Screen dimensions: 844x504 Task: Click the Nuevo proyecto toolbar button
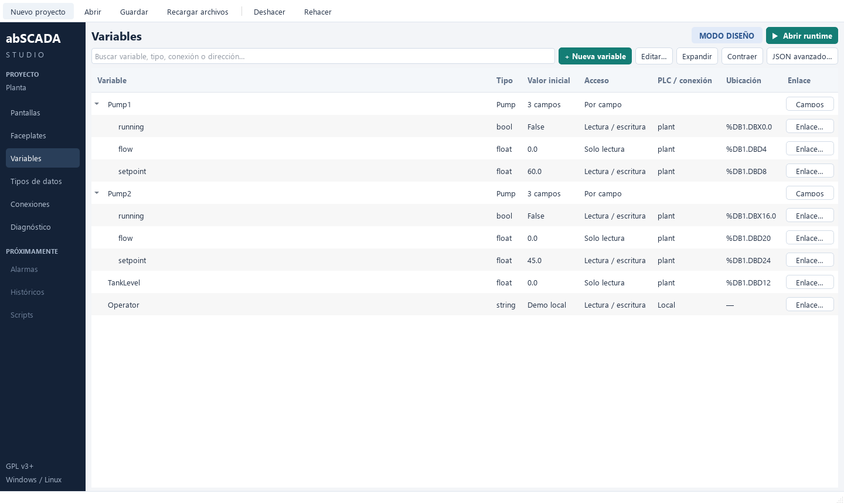(x=38, y=12)
